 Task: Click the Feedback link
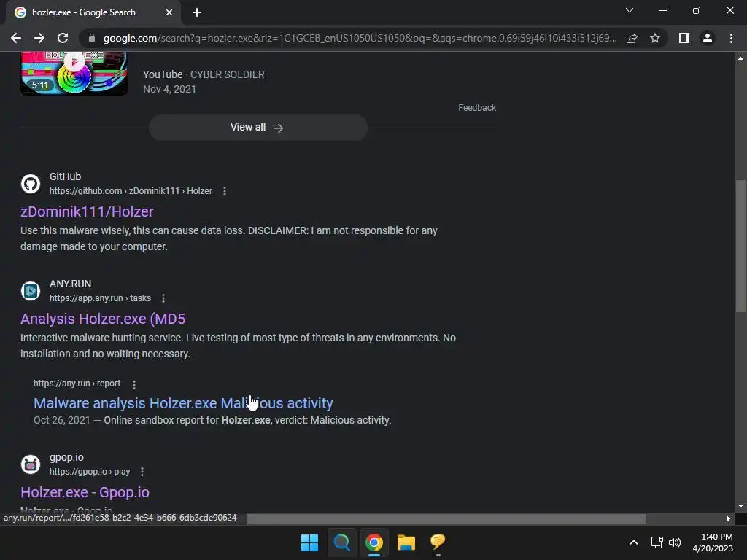click(x=477, y=108)
